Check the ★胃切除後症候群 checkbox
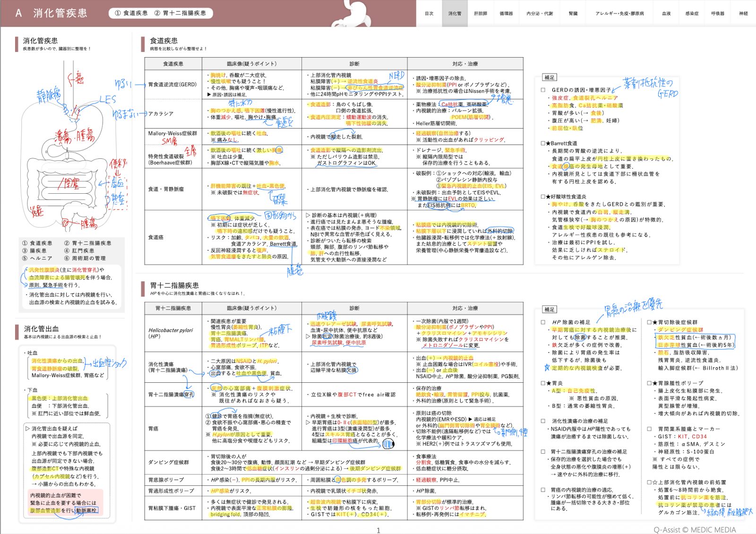Viewport: 756px width, 534px height. tap(650, 322)
